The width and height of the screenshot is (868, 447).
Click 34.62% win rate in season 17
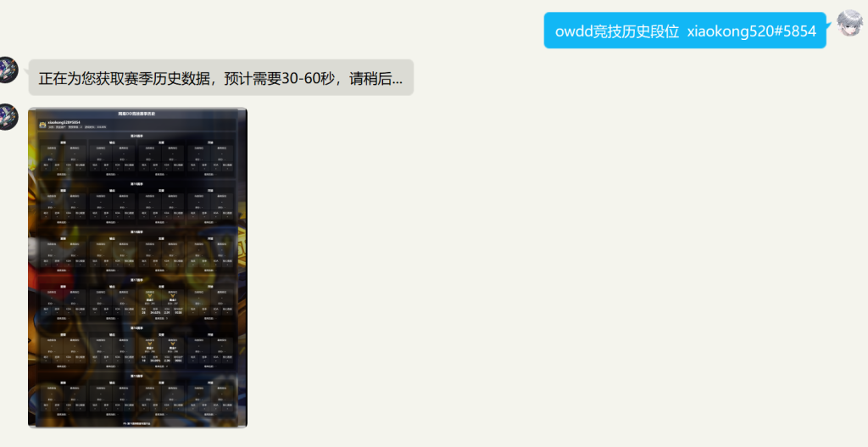click(x=155, y=313)
